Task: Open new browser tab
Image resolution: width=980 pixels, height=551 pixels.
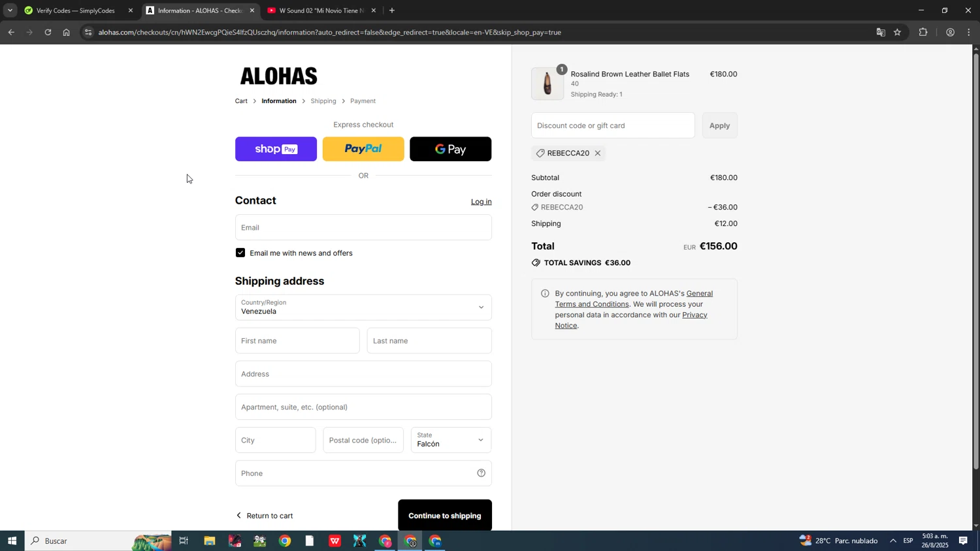Action: coord(392,10)
